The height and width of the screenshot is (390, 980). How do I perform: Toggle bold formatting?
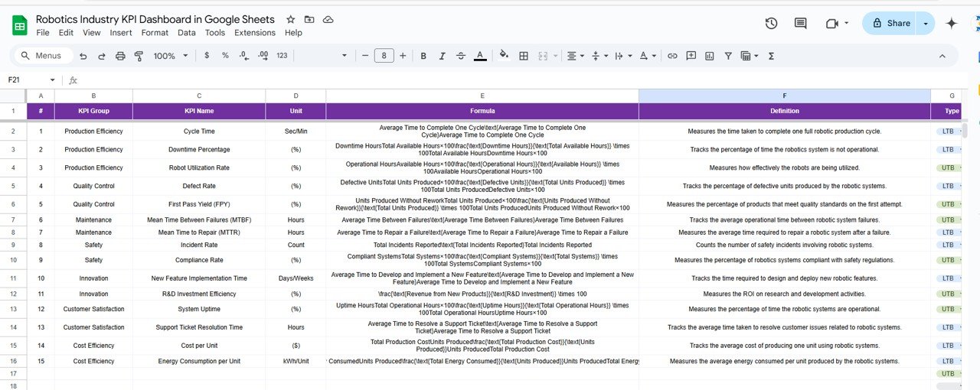(423, 56)
